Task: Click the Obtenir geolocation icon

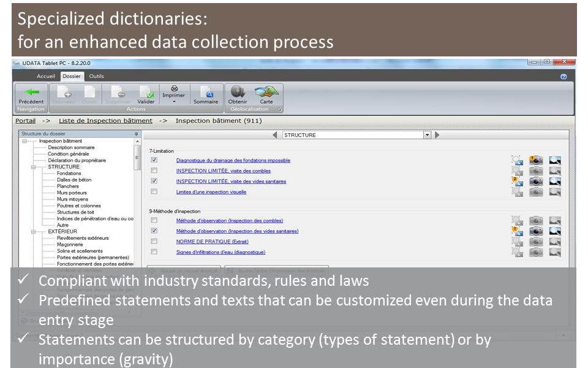Action: pyautogui.click(x=238, y=92)
